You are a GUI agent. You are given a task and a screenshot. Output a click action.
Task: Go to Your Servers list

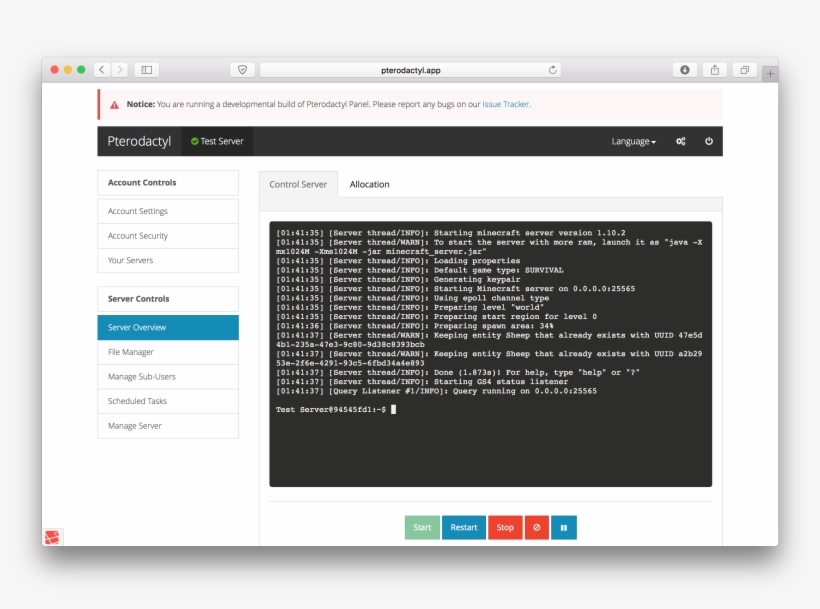(168, 260)
